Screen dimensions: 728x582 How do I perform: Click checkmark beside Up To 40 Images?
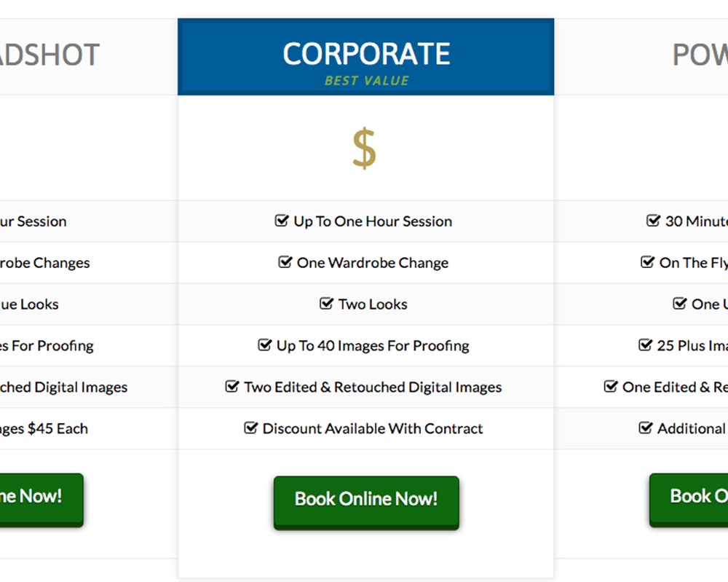[265, 345]
